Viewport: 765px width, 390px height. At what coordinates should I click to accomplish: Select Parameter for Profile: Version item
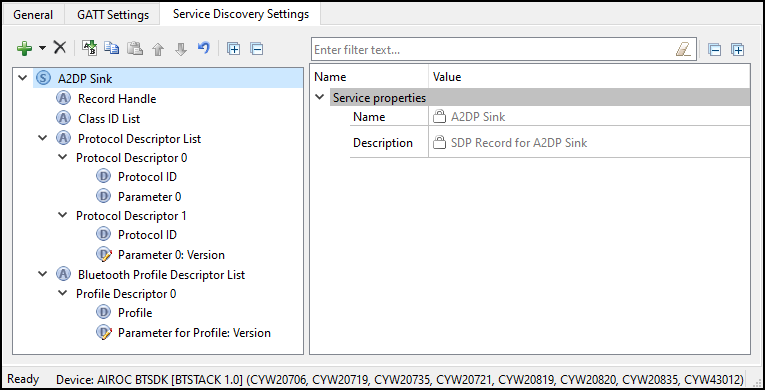(194, 333)
